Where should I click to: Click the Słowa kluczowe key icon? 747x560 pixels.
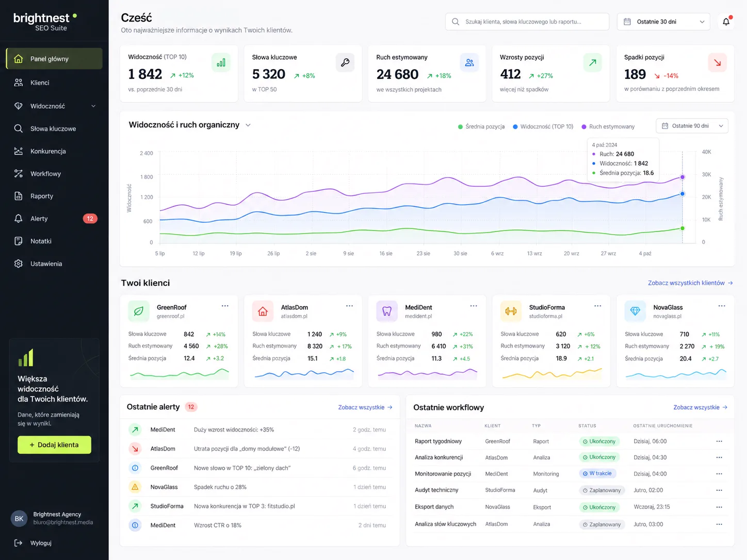(345, 62)
